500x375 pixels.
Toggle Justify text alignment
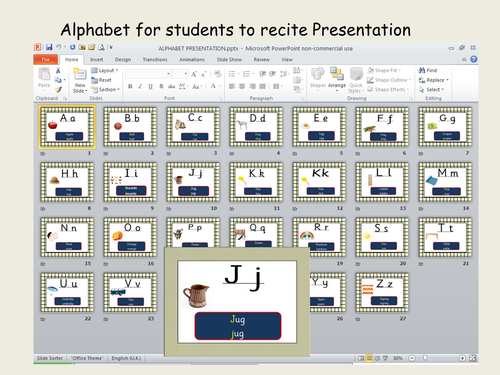263,86
